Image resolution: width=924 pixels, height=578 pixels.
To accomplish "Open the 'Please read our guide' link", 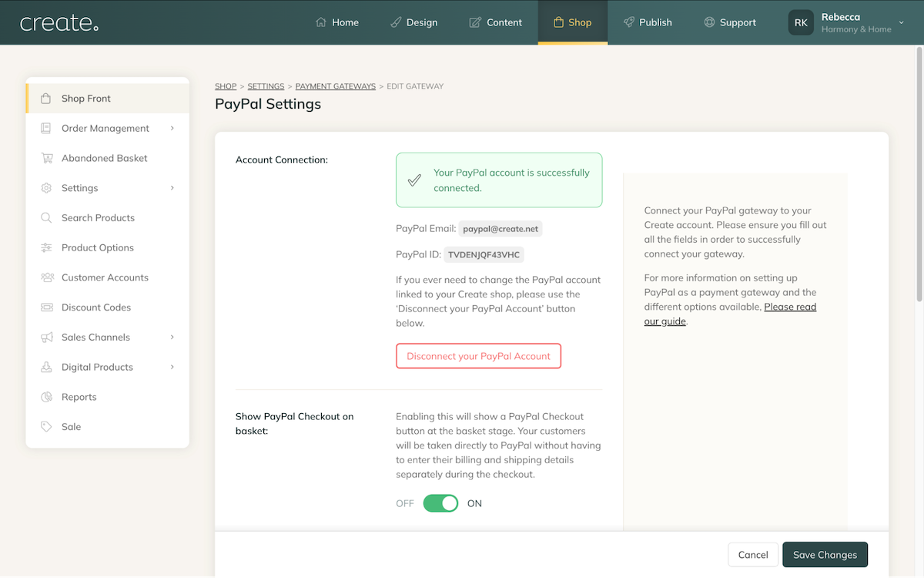I will point(730,314).
